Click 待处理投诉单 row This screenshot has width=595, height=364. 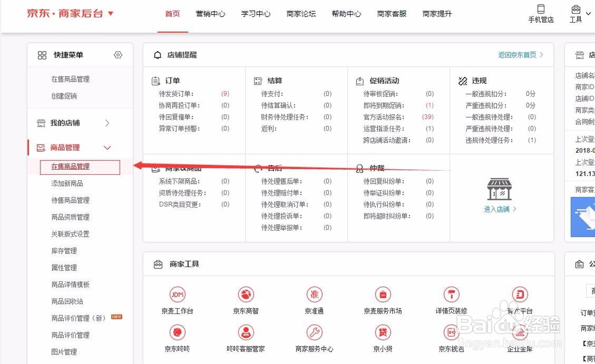click(296, 216)
